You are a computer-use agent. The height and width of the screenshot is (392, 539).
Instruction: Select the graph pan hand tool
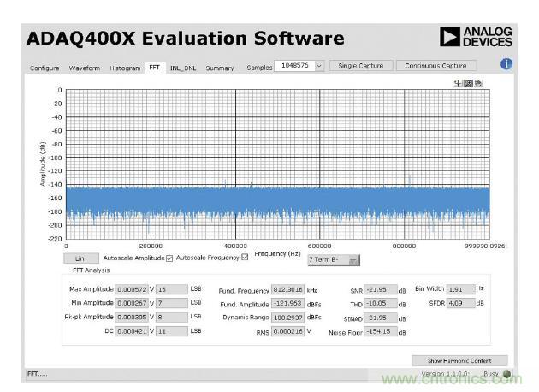[477, 83]
